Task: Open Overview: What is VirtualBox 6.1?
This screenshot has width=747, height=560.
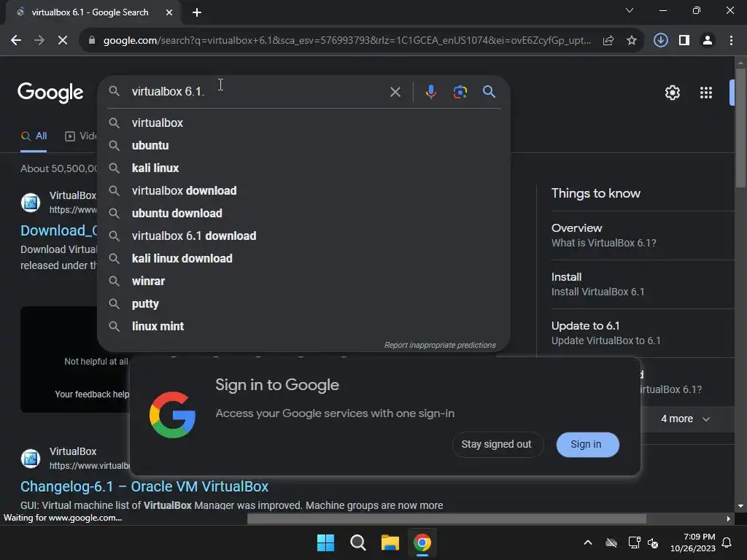Action: (x=643, y=236)
